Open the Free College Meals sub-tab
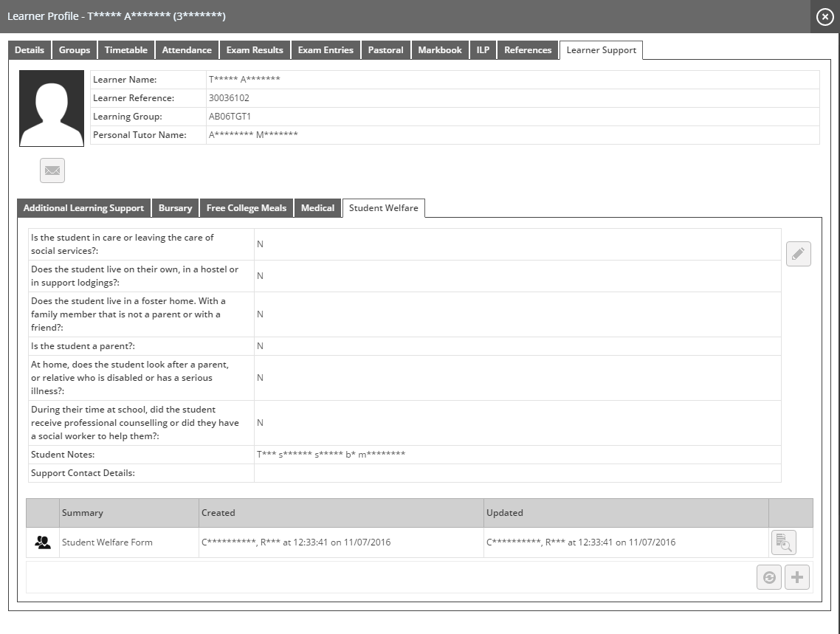Viewport: 840px width, 634px height. point(247,208)
